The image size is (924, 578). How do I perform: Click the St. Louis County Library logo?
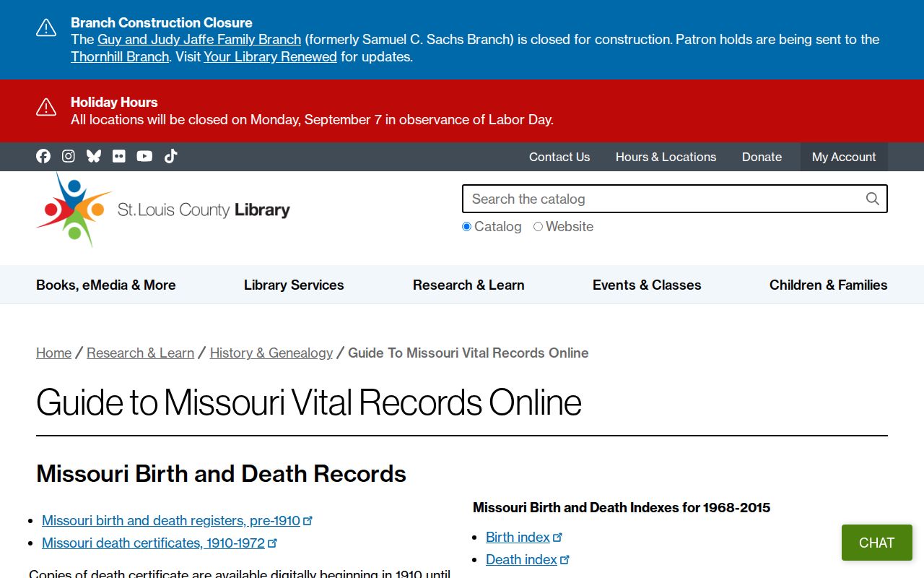click(163, 210)
